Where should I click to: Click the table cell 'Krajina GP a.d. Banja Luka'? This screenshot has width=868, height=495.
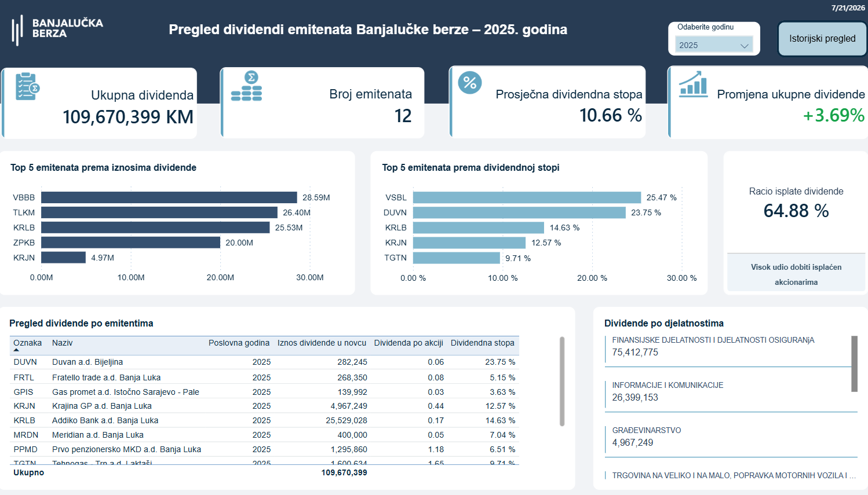pyautogui.click(x=102, y=406)
